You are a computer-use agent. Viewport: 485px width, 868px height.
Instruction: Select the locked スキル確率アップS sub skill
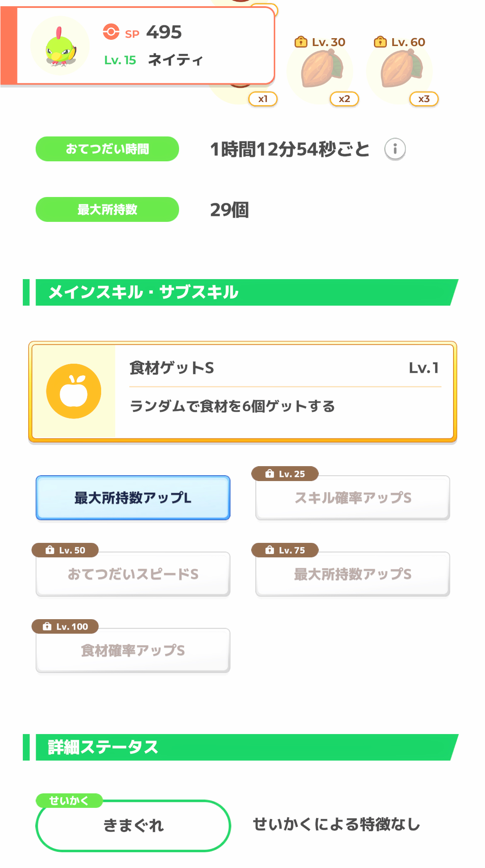pos(352,498)
